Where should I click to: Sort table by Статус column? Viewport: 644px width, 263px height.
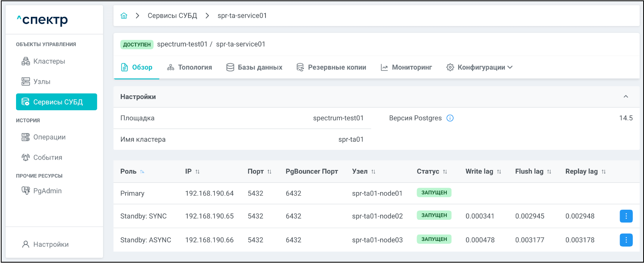click(x=445, y=172)
